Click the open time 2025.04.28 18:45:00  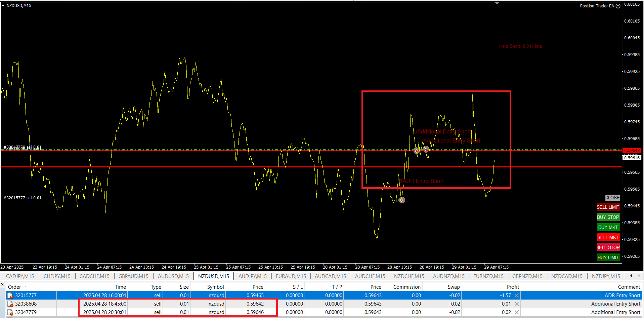[105, 304]
